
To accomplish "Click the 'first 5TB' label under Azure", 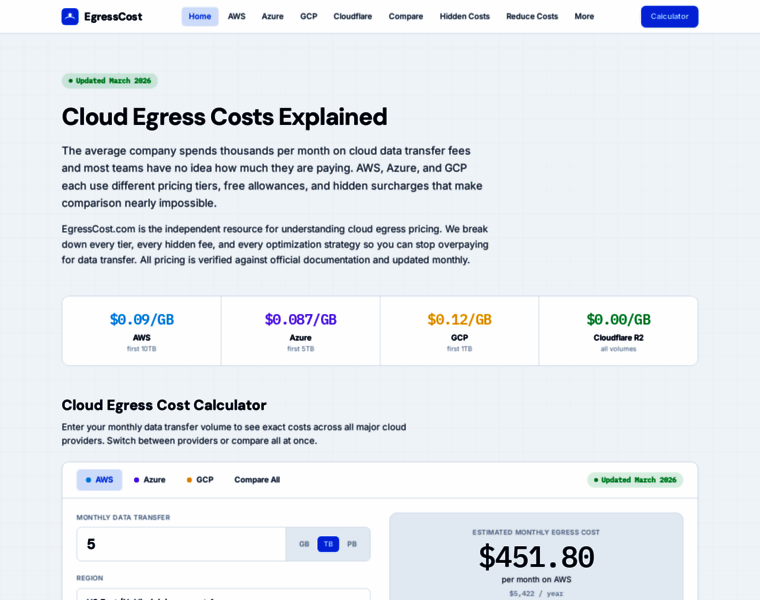I will tap(301, 349).
